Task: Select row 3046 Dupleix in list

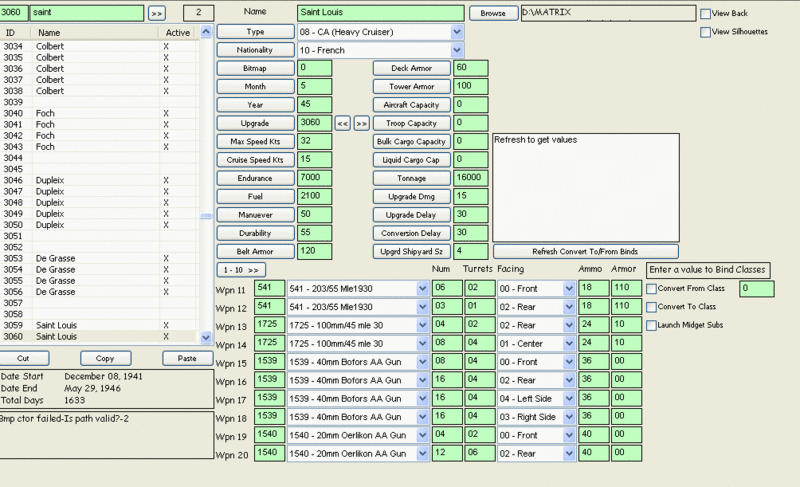Action: click(x=99, y=181)
